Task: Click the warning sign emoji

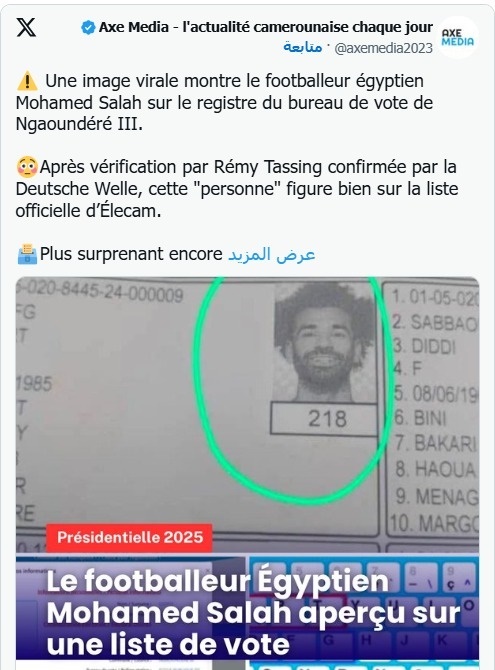Action: tap(27, 81)
